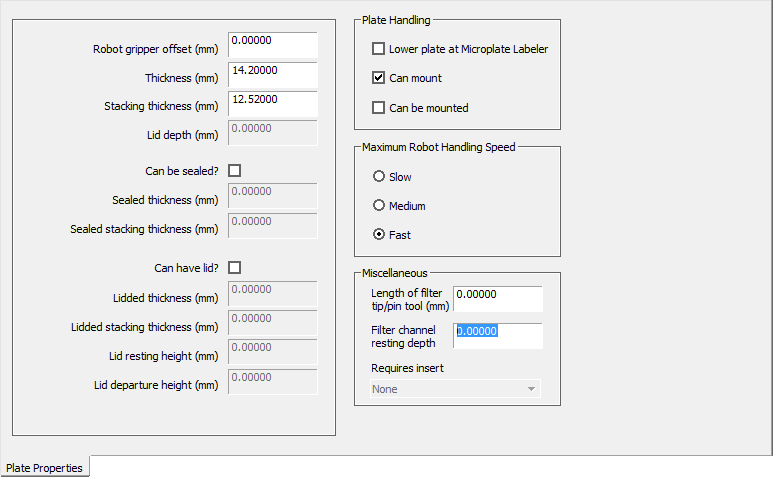The width and height of the screenshot is (773, 477).
Task: Click the Stacking thickness input box
Action: tap(273, 104)
